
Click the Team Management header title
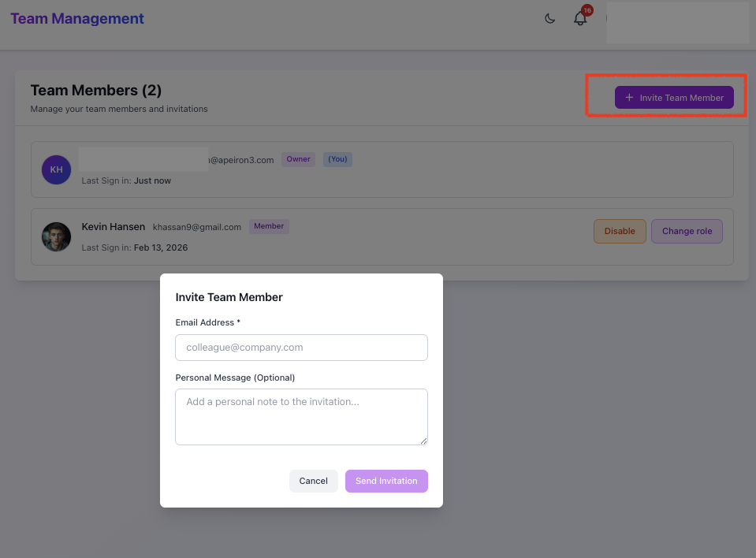tap(77, 19)
